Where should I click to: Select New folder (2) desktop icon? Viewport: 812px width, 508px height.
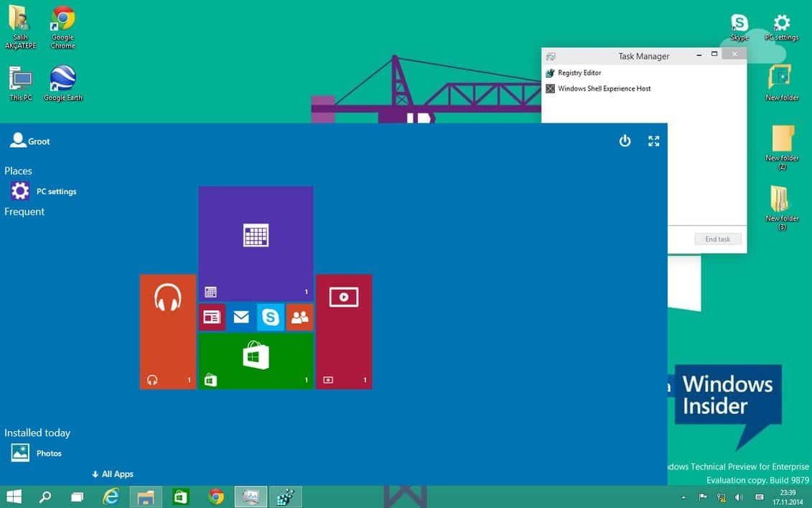click(782, 148)
